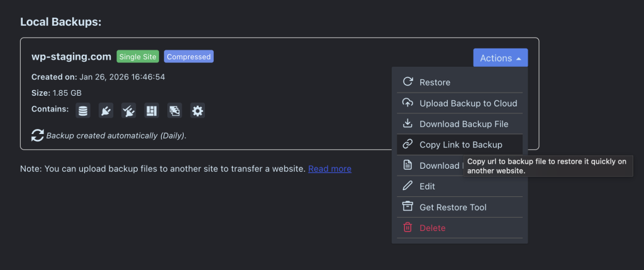The width and height of the screenshot is (644, 270).
Task: Collapse the Actions dropdown
Action: click(501, 58)
